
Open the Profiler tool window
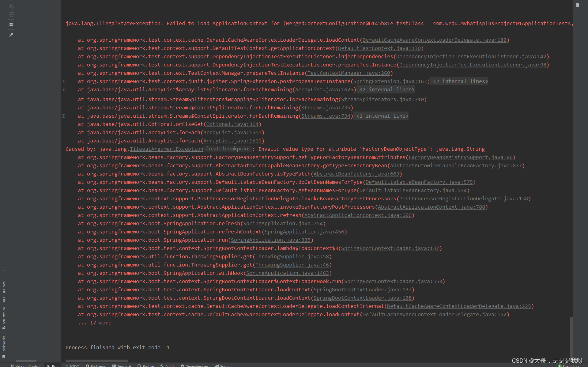[x=146, y=365]
